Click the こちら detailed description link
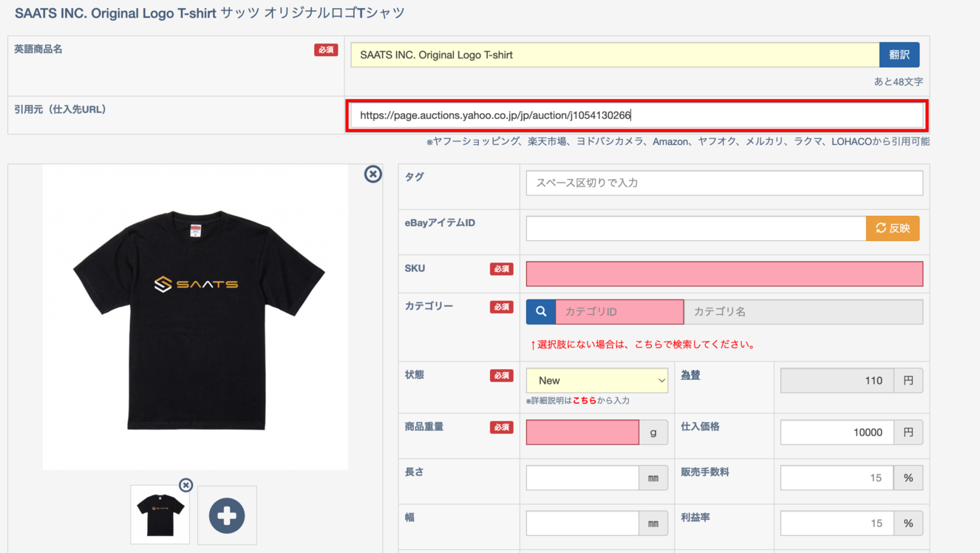 pyautogui.click(x=584, y=401)
